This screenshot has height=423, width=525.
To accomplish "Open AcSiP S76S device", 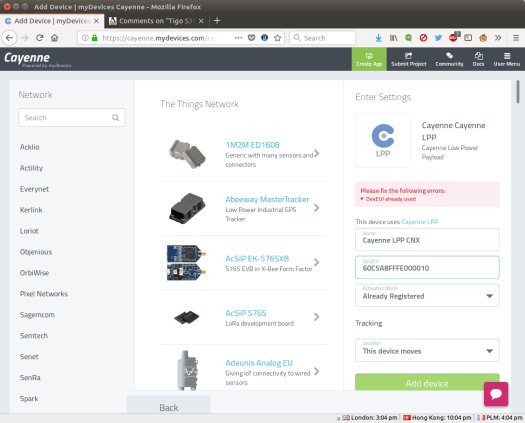I will (x=246, y=313).
